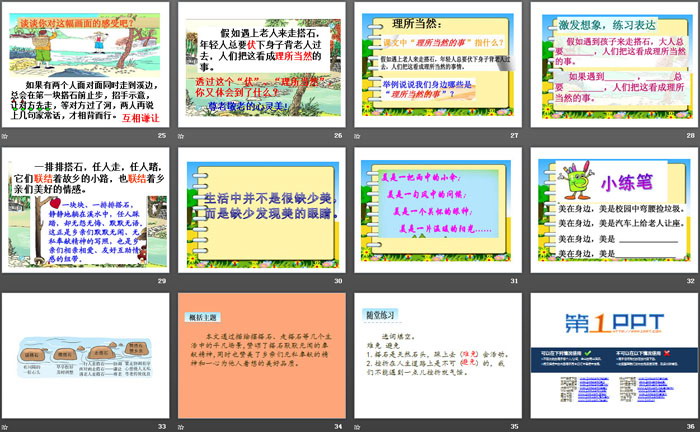700x432 pixels.
Task: Select slide 28 thumbnail 激发想象，练习表达
Action: point(614,65)
